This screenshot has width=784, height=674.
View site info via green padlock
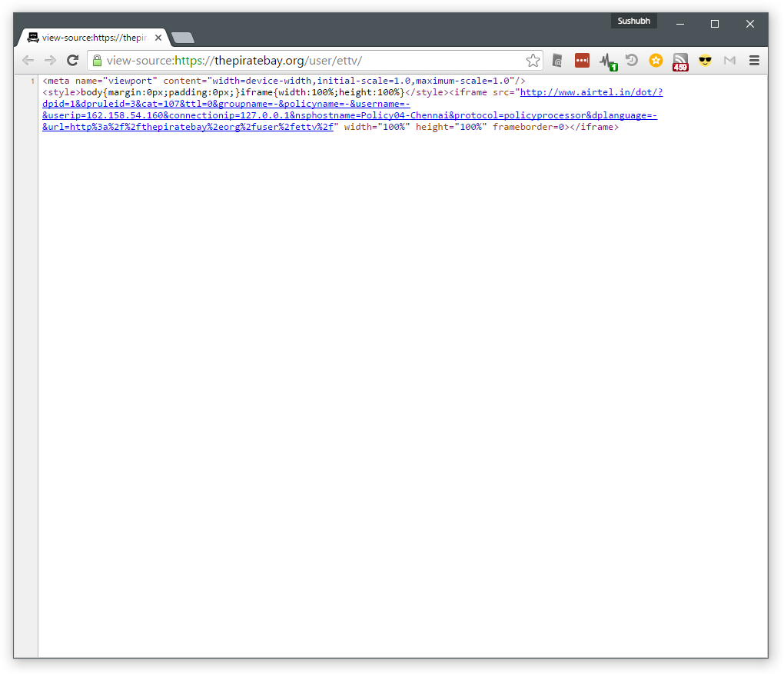pyautogui.click(x=97, y=61)
